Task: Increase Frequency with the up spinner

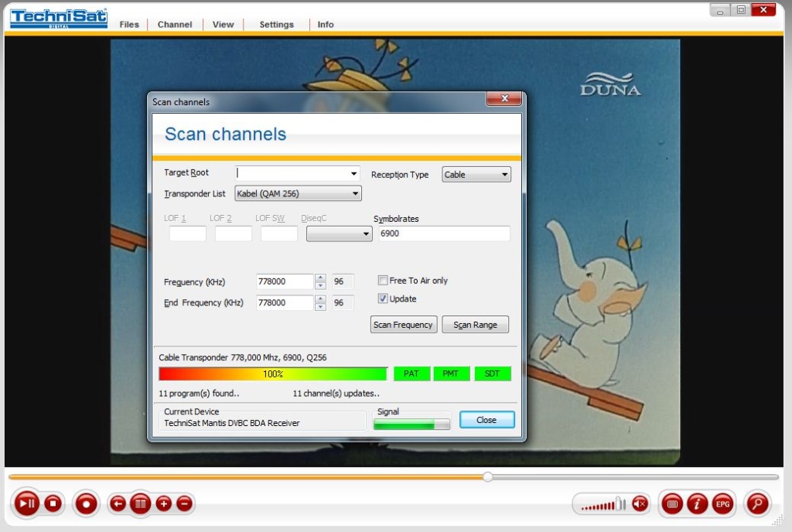Action: [320, 278]
